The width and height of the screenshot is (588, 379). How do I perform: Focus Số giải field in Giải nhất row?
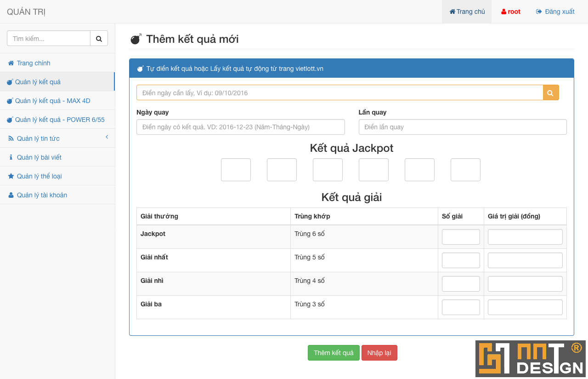[461, 260]
